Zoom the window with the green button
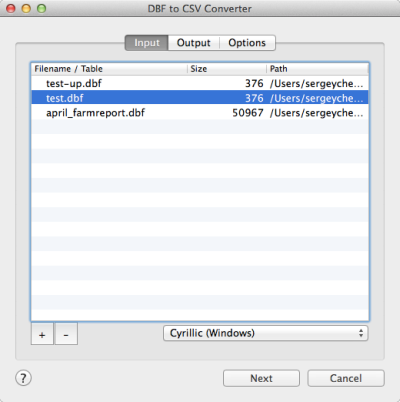Screen dimensions: 400x402 coord(42,8)
